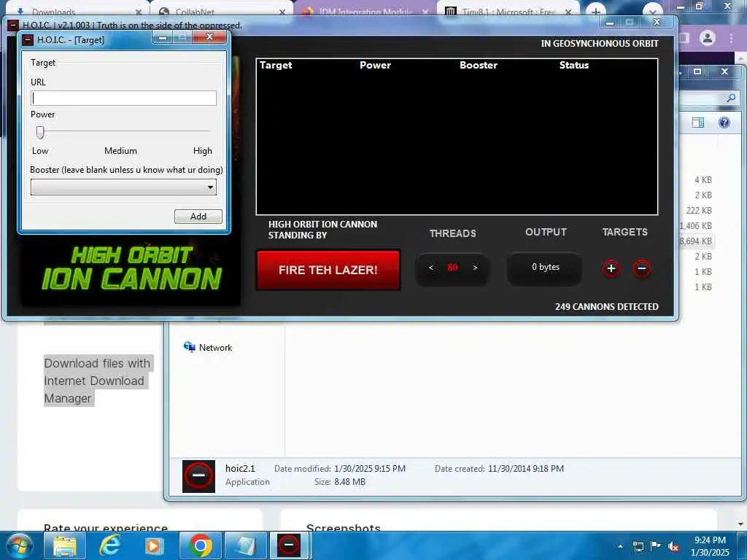Minimize the H.O.I.C. Target dialog

tap(163, 37)
